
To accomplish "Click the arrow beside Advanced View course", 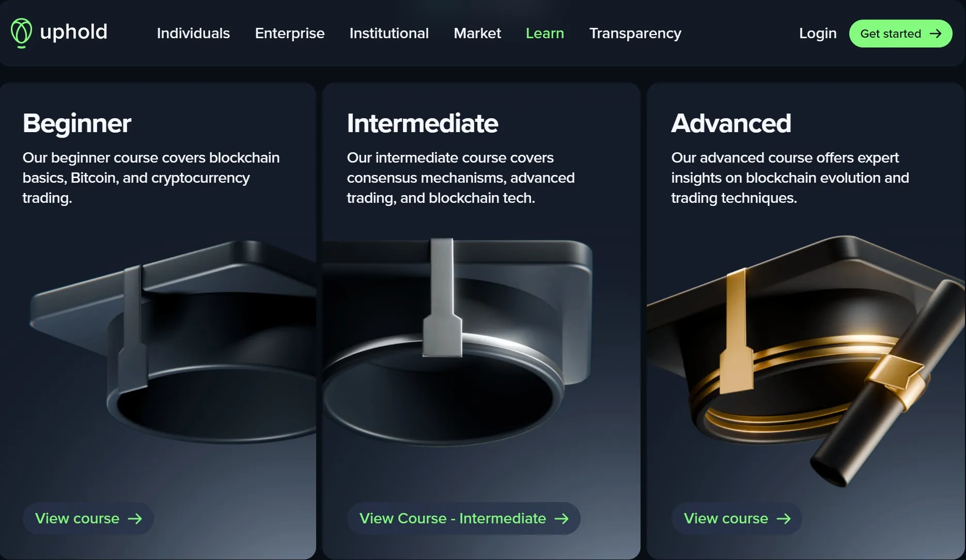I will [784, 519].
